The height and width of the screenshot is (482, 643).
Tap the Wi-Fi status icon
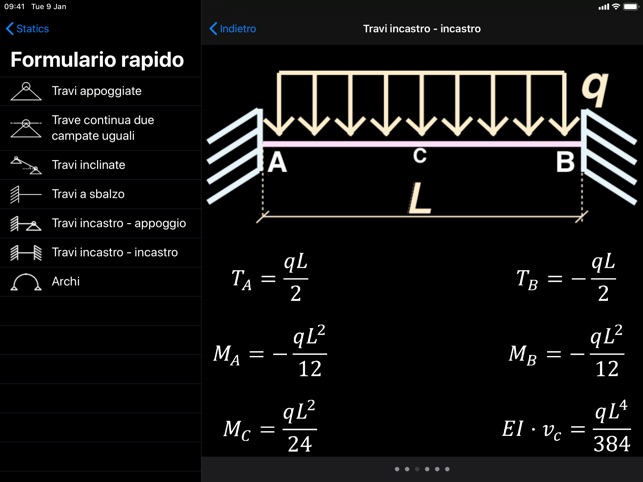click(616, 7)
